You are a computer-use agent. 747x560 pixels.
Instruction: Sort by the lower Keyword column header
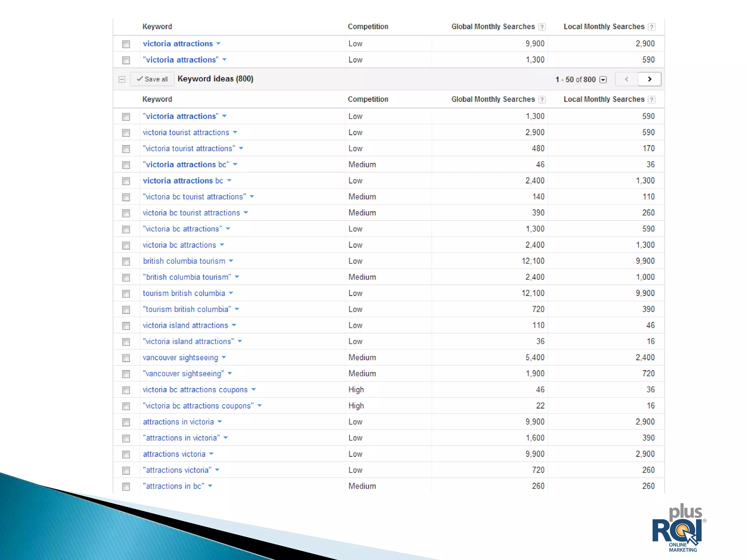point(157,99)
